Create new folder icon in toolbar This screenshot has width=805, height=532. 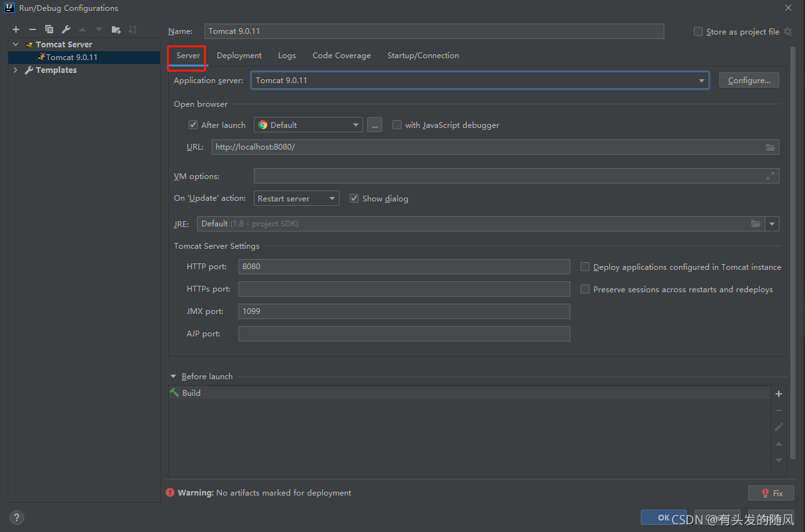116,29
